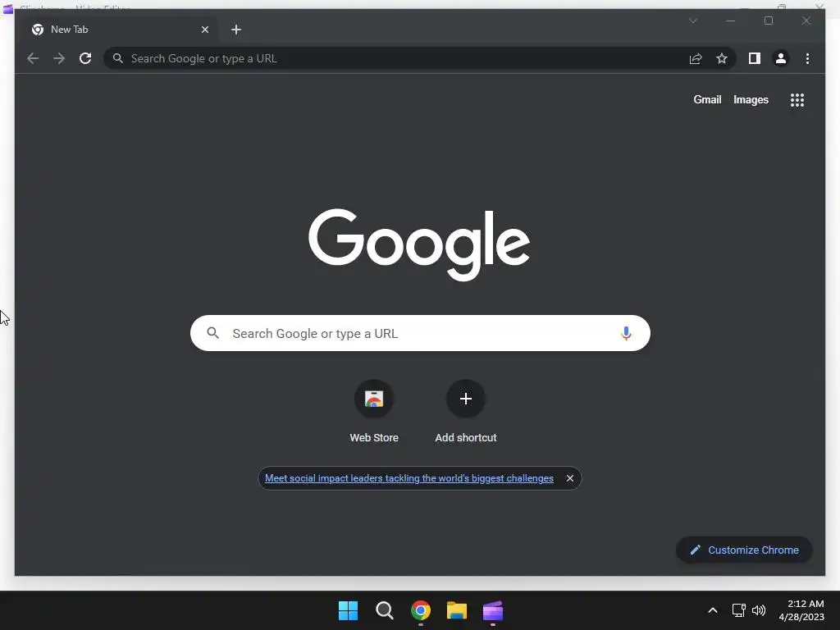840x630 pixels.
Task: Focus the Google search box
Action: click(420, 333)
